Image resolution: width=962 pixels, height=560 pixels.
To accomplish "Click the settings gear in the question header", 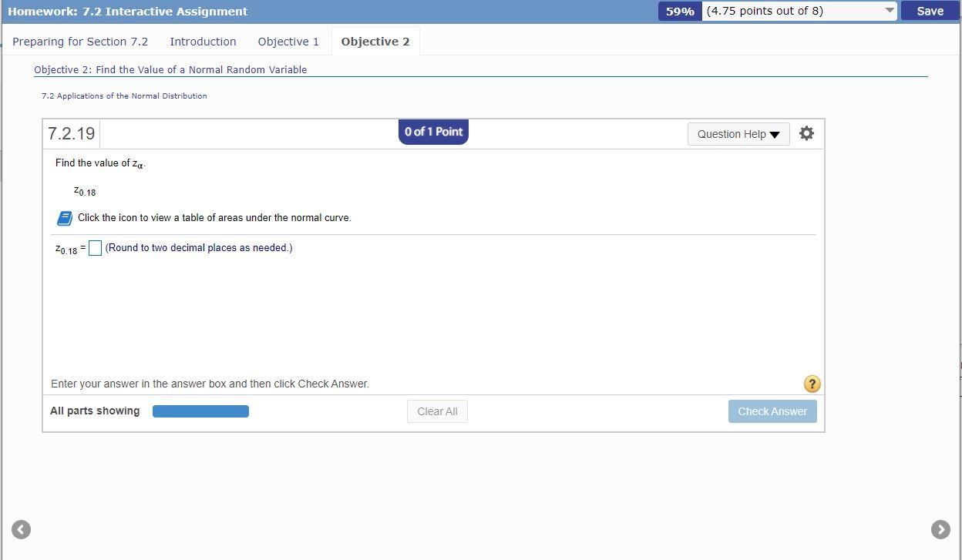I will pyautogui.click(x=806, y=132).
